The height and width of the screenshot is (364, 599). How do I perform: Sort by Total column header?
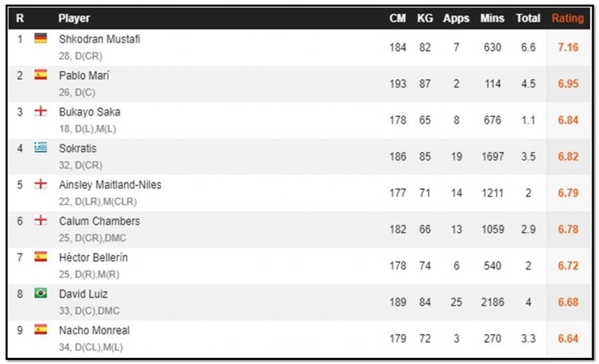(x=528, y=19)
